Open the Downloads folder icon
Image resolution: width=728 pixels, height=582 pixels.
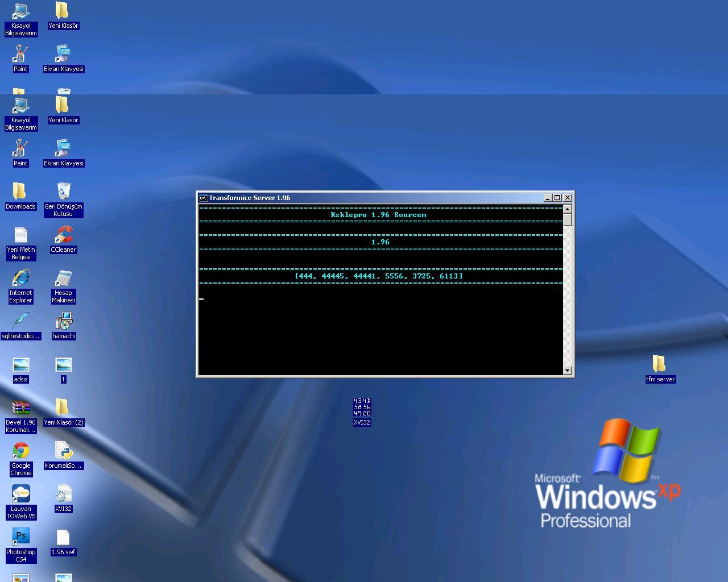[x=20, y=196]
